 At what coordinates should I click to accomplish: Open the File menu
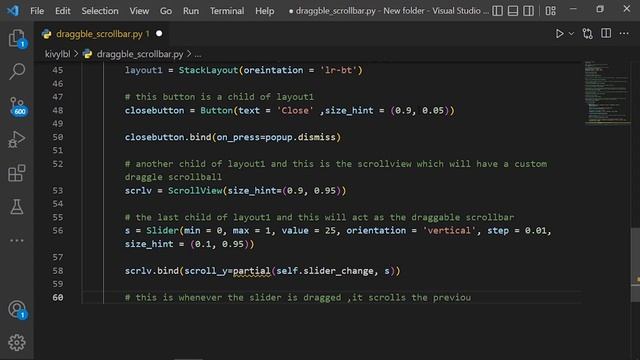point(37,11)
